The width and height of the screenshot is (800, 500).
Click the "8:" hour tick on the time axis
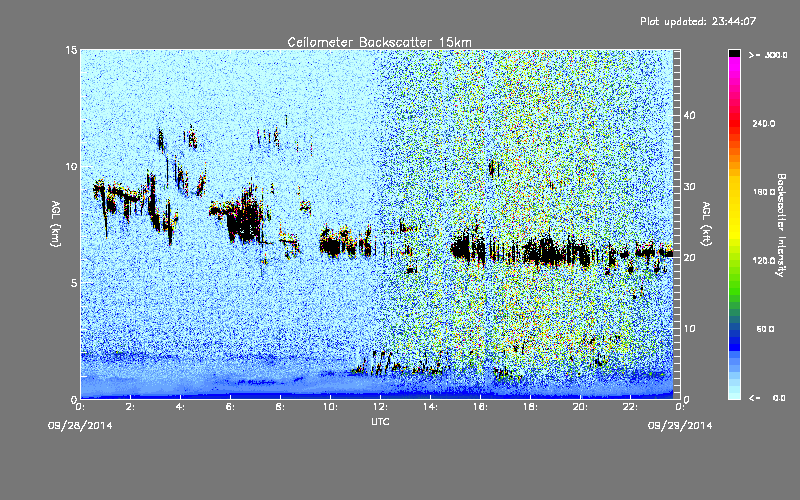(x=280, y=407)
